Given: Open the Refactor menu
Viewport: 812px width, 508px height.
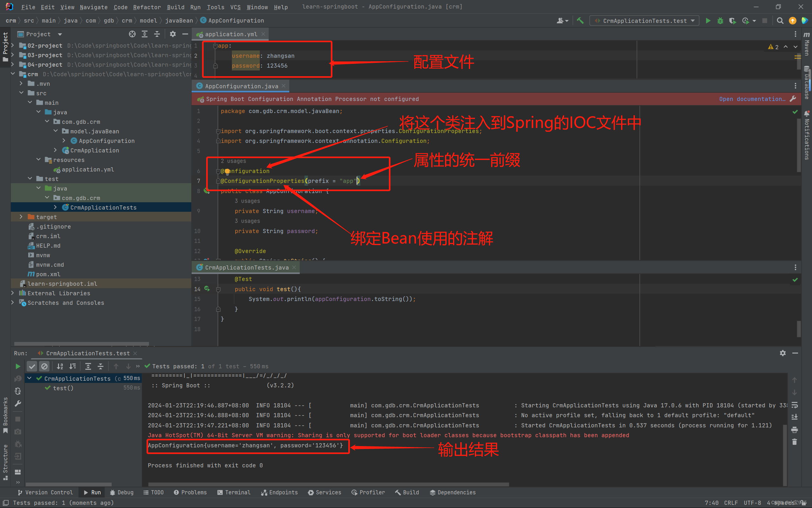Looking at the screenshot, I should click(147, 7).
